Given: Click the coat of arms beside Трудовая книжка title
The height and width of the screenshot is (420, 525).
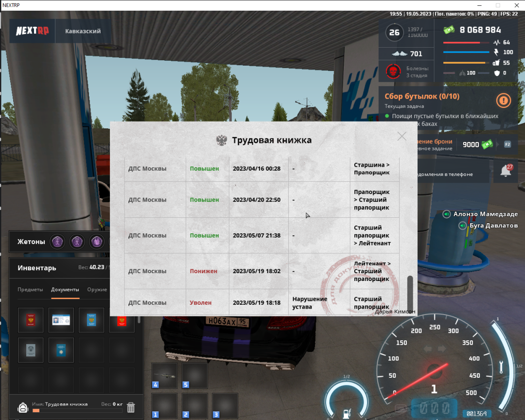Looking at the screenshot, I should pyautogui.click(x=222, y=140).
